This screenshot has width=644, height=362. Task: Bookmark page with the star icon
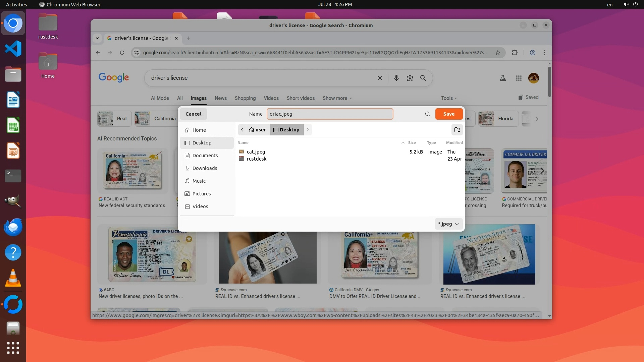[498, 53]
